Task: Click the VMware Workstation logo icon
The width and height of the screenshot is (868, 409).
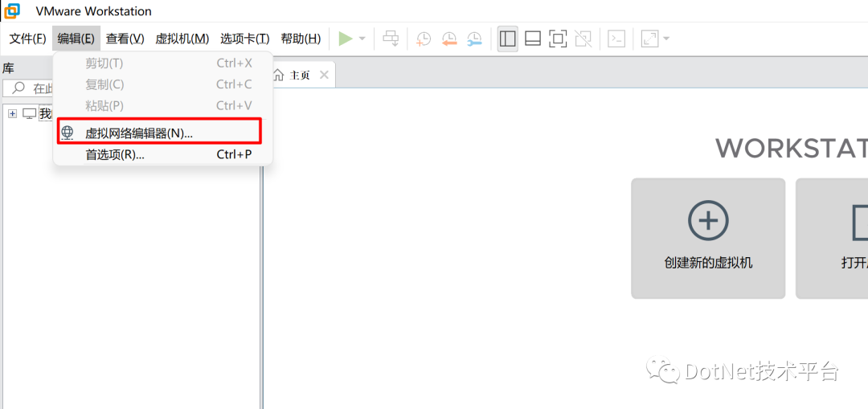Action: click(x=12, y=10)
